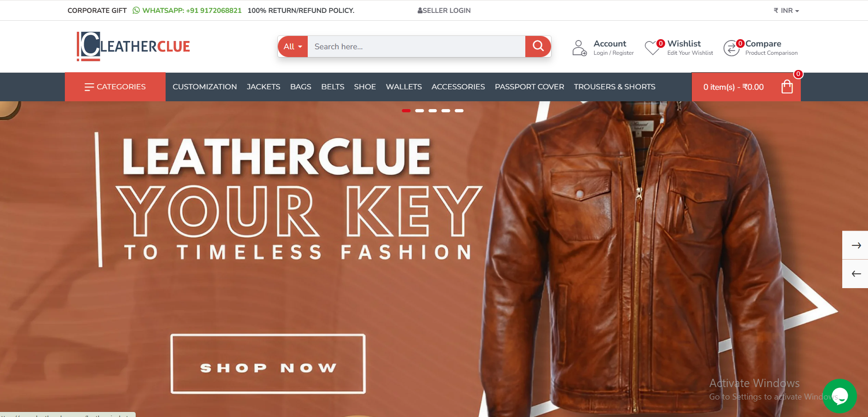Viewport: 868px width, 417px height.
Task: Go to previous slide with left arrow
Action: [856, 274]
